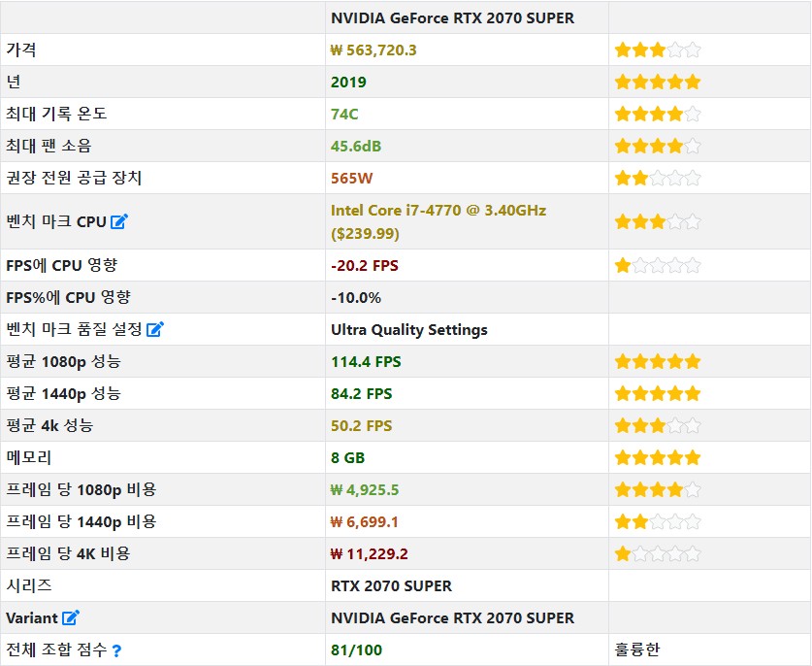The width and height of the screenshot is (812, 666).
Task: Click the 권장 전원 공급 장치 label
Action: (74, 179)
